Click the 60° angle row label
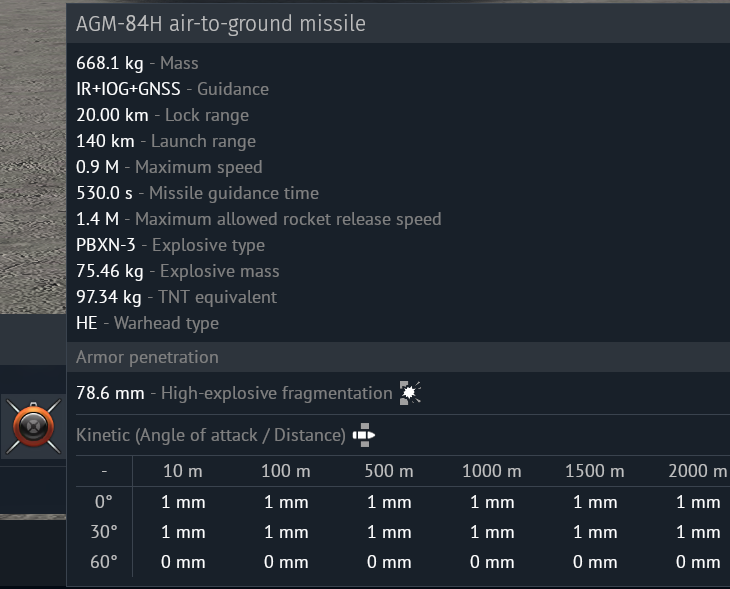This screenshot has width=730, height=589. coord(104,562)
